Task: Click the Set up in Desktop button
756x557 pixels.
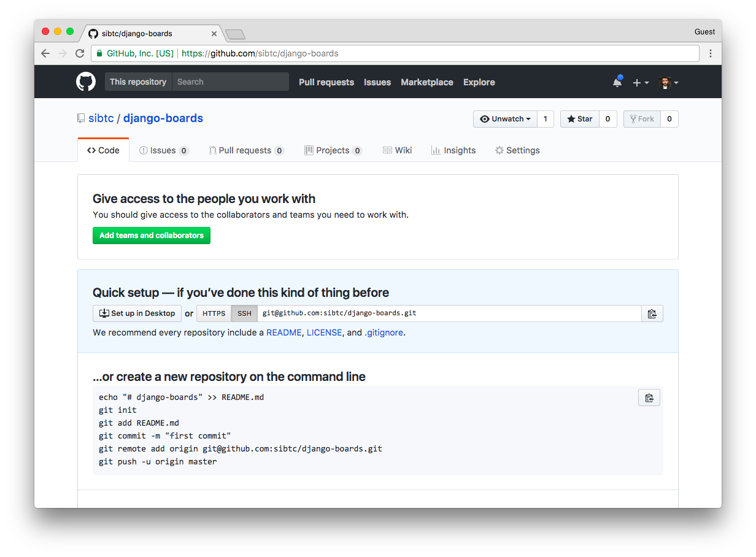Action: tap(136, 313)
